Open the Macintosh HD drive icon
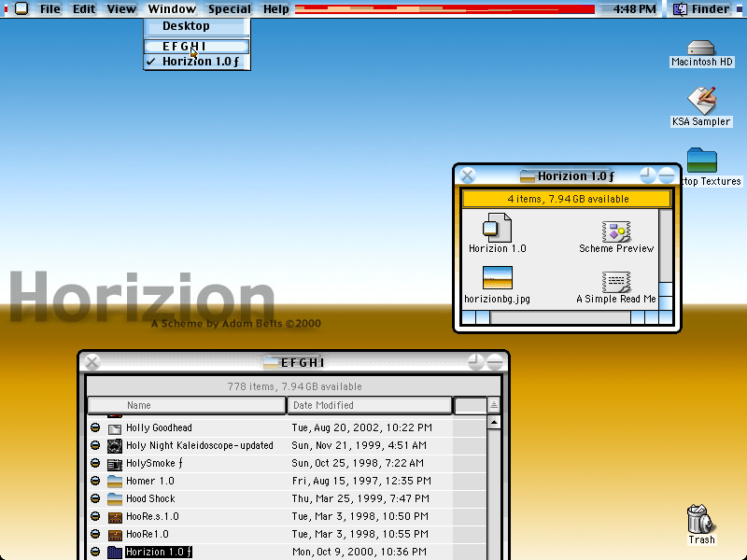 click(701, 49)
